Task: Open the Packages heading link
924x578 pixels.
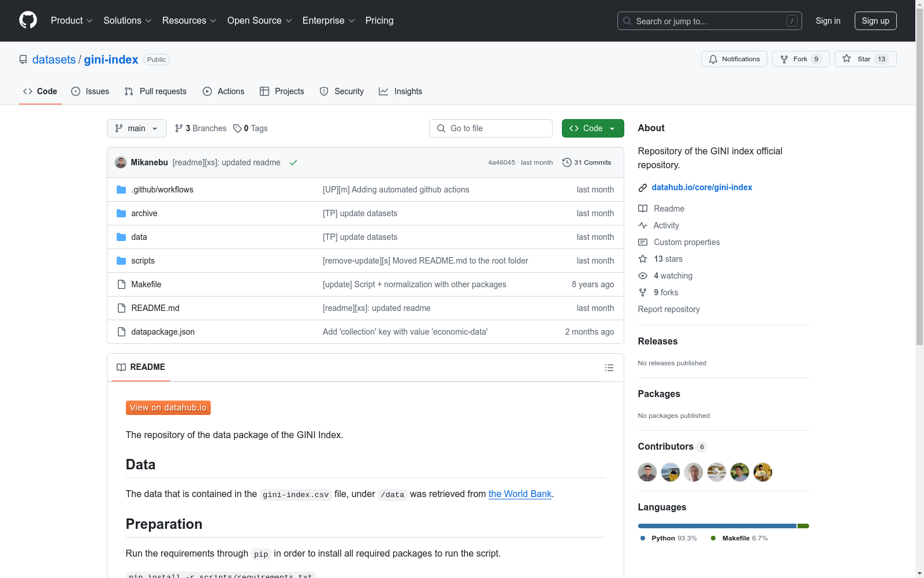Action: pyautogui.click(x=659, y=394)
